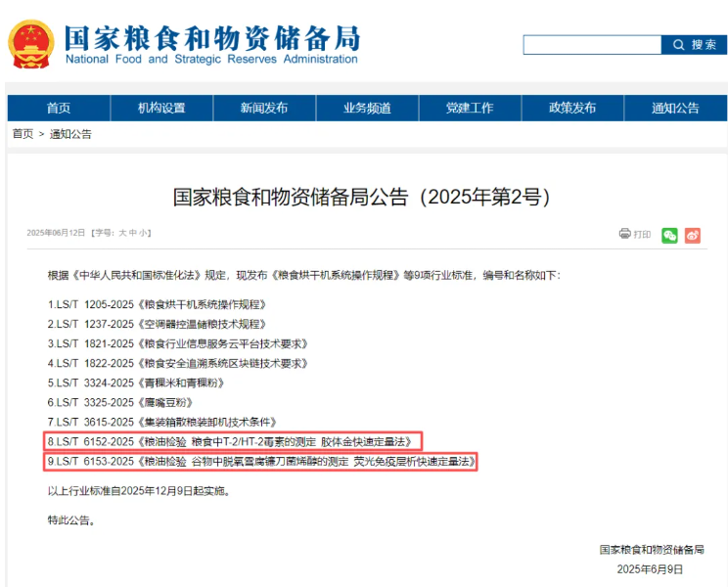The image size is (728, 587).
Task: Share via the Weibo icon
Action: (x=692, y=235)
